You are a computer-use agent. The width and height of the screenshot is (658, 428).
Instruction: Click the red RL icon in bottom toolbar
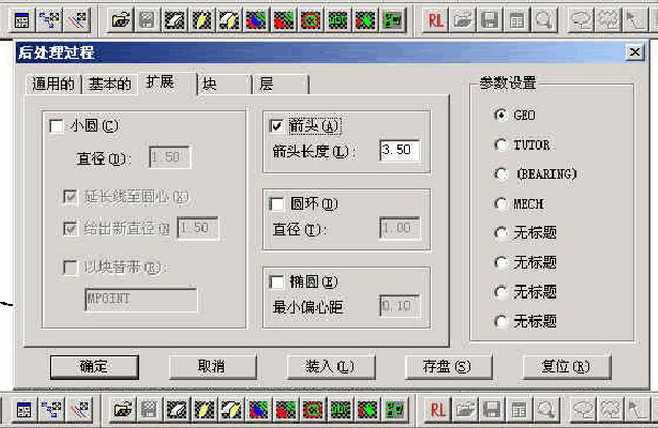pyautogui.click(x=437, y=409)
